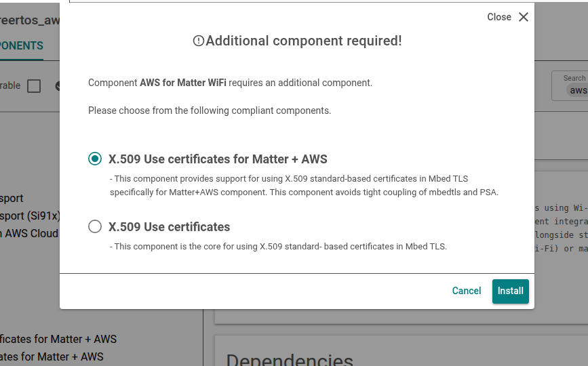The height and width of the screenshot is (366, 588).
Task: Click the Search field containing aws
Action: [x=570, y=86]
